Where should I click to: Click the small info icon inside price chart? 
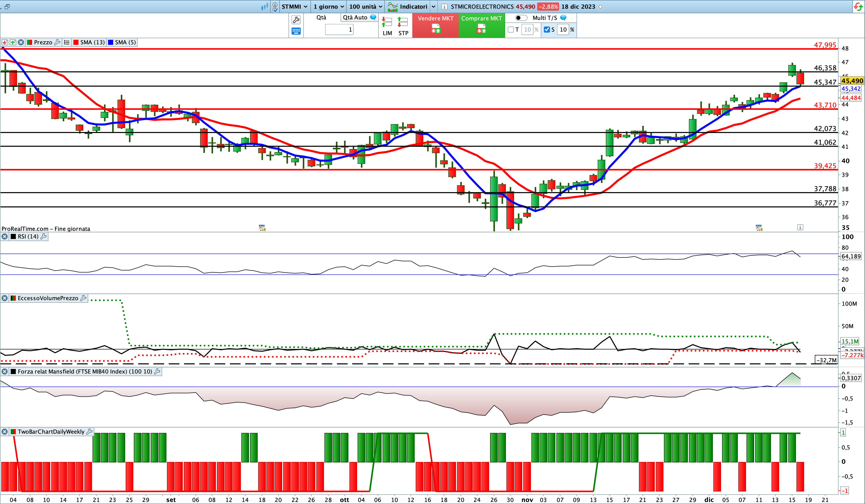(x=800, y=227)
